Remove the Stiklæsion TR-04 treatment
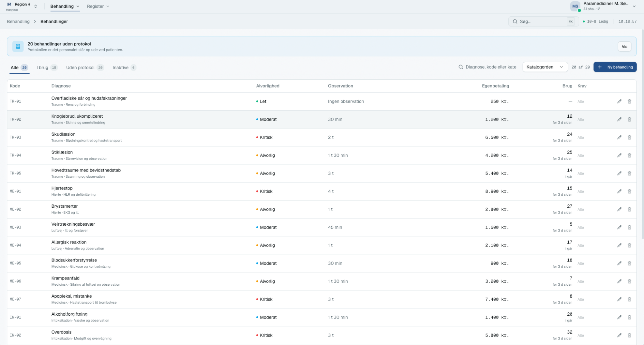Screen dimensions: 644x345 629,155
